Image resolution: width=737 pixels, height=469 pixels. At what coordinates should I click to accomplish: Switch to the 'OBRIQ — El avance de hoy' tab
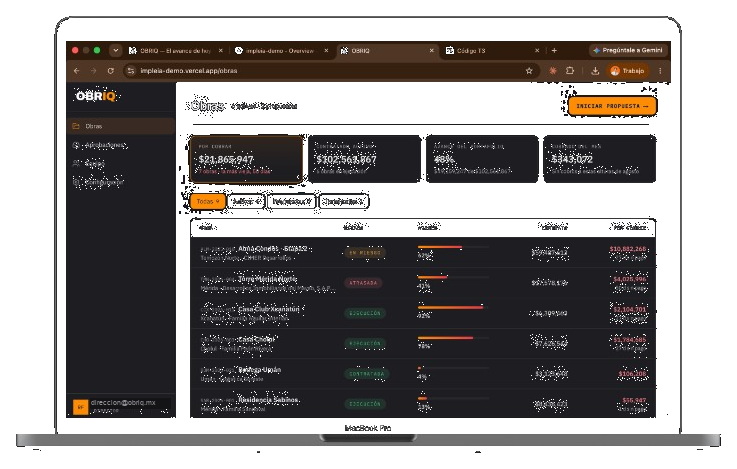tap(174, 50)
